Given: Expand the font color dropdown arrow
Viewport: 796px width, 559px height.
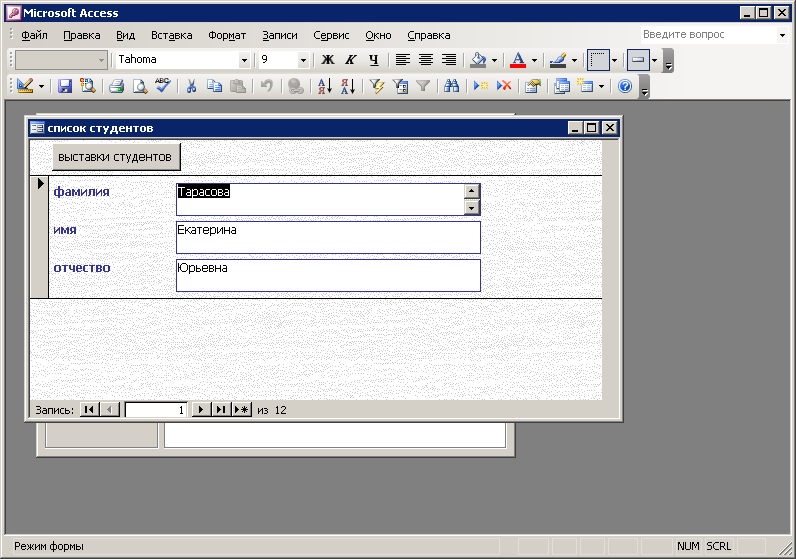Looking at the screenshot, I should (534, 60).
